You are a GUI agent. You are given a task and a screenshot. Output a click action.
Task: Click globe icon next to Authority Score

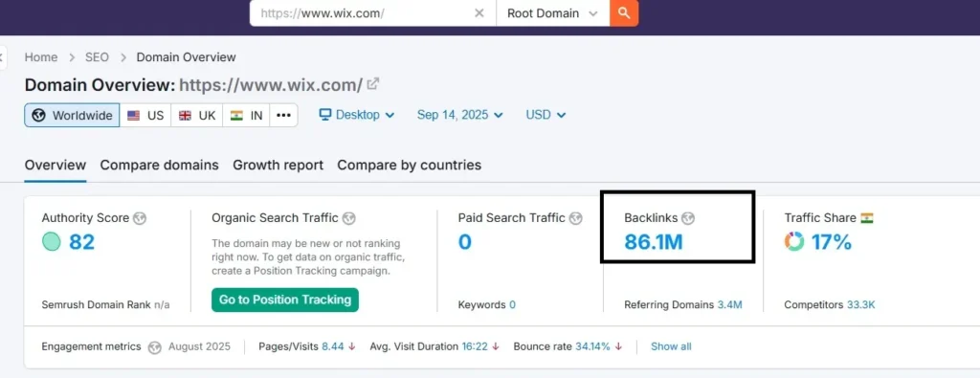coord(140,218)
